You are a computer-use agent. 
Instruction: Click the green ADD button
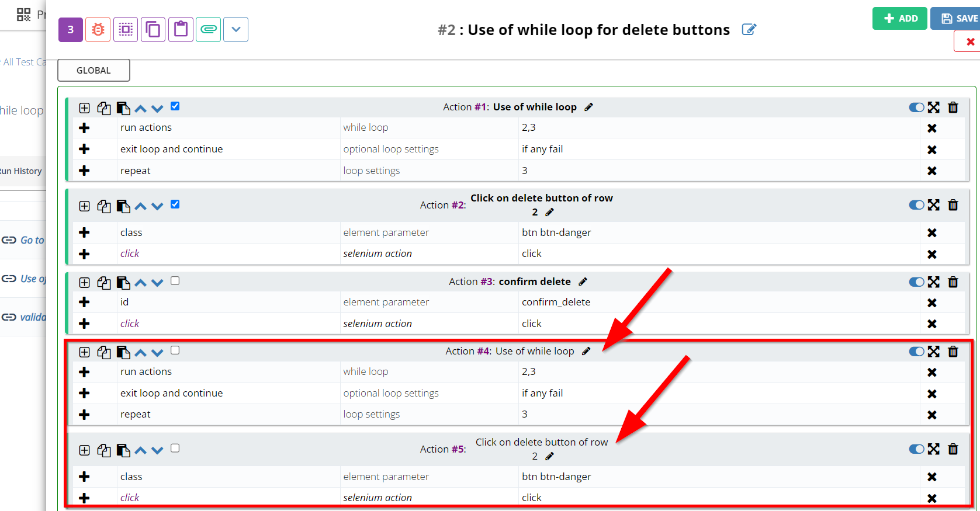tap(900, 19)
